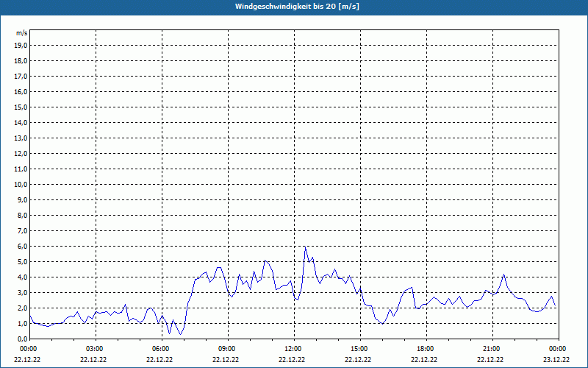Screen dimensions: 588x368
Task: Select the 19,0 y-axis label
Action: tap(21, 46)
